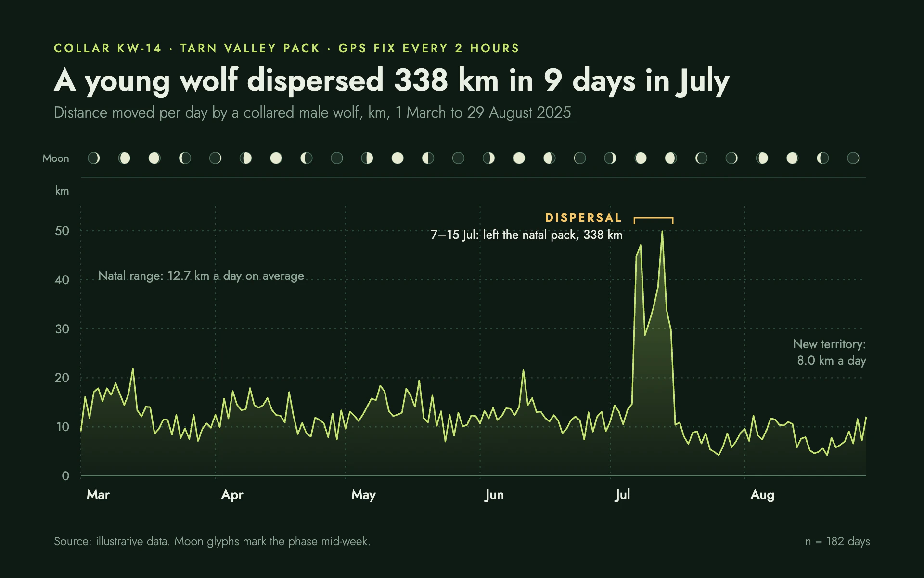
Task: Click the "Jul" month label
Action: pyautogui.click(x=622, y=495)
